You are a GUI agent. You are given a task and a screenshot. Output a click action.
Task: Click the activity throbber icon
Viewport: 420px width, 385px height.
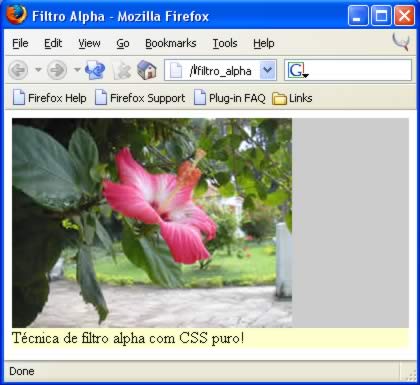pos(401,42)
